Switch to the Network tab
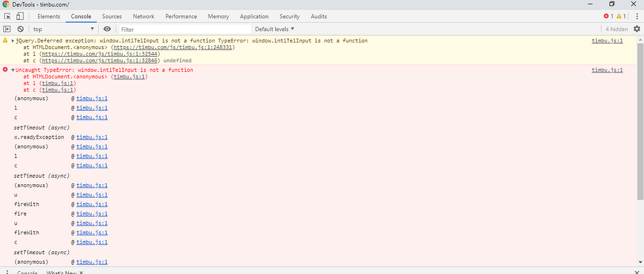644x274 pixels. pyautogui.click(x=144, y=17)
